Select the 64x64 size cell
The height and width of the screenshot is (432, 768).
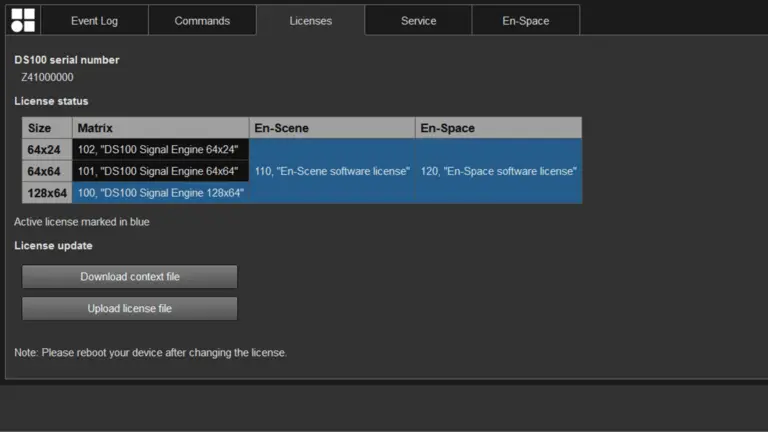coord(47,171)
